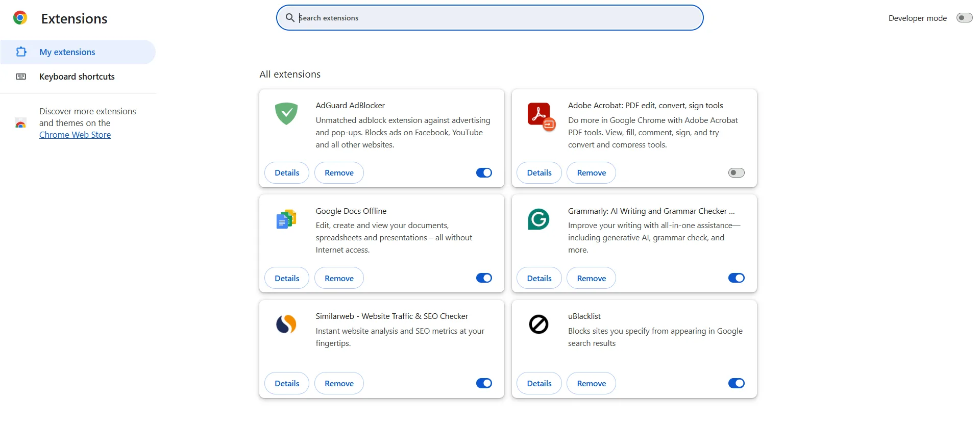This screenshot has width=980, height=448.
Task: Disable the Similarweb extension toggle
Action: coord(484,383)
